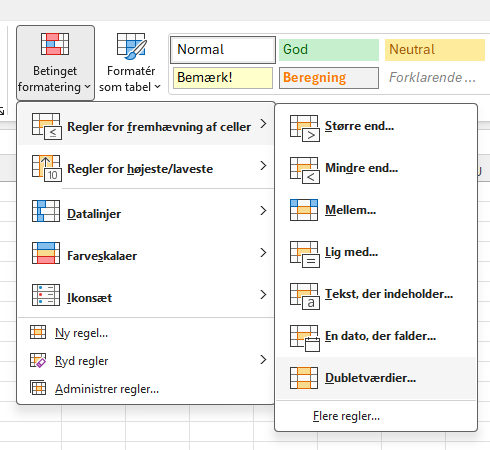Click the Ryd regler eraser icon
The height and width of the screenshot is (450, 490).
38,360
